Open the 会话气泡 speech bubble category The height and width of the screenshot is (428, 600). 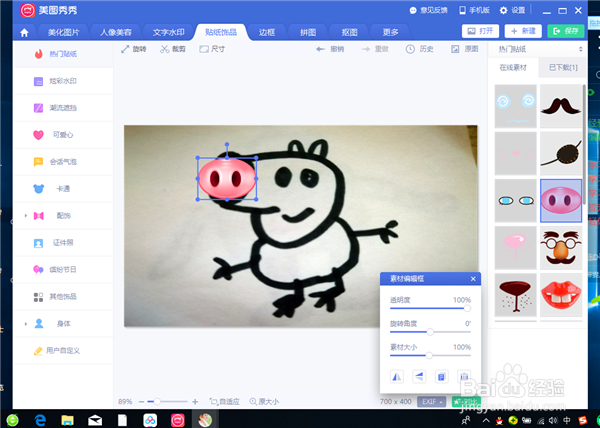[x=63, y=162]
